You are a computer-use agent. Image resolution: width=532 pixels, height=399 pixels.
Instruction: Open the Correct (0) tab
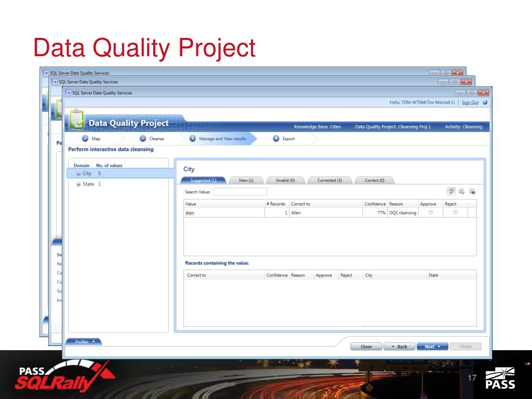pyautogui.click(x=374, y=180)
